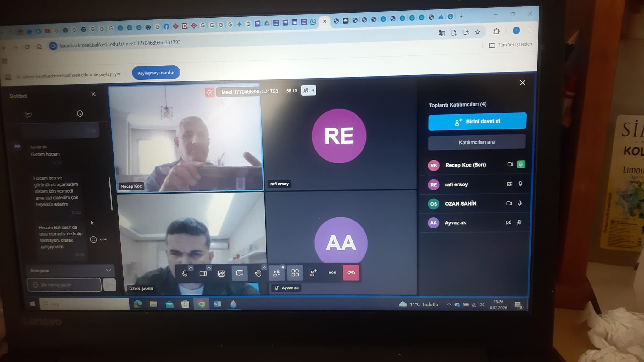Open the Chrome profile avatar
644x362 pixels.
coord(516,30)
